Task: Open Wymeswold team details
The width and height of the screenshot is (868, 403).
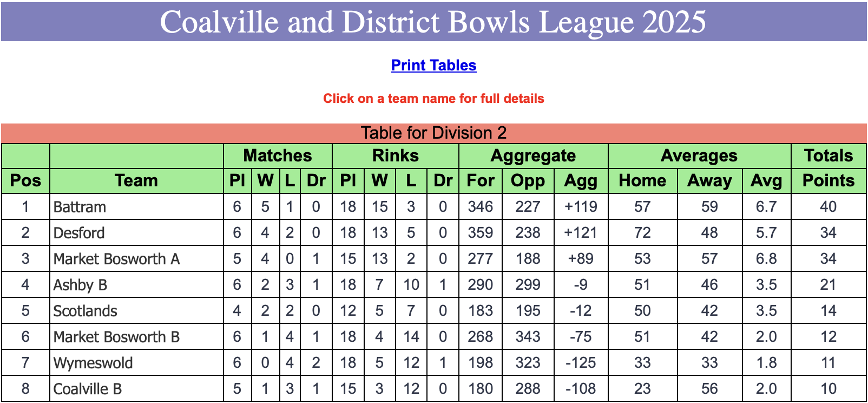Action: point(93,363)
